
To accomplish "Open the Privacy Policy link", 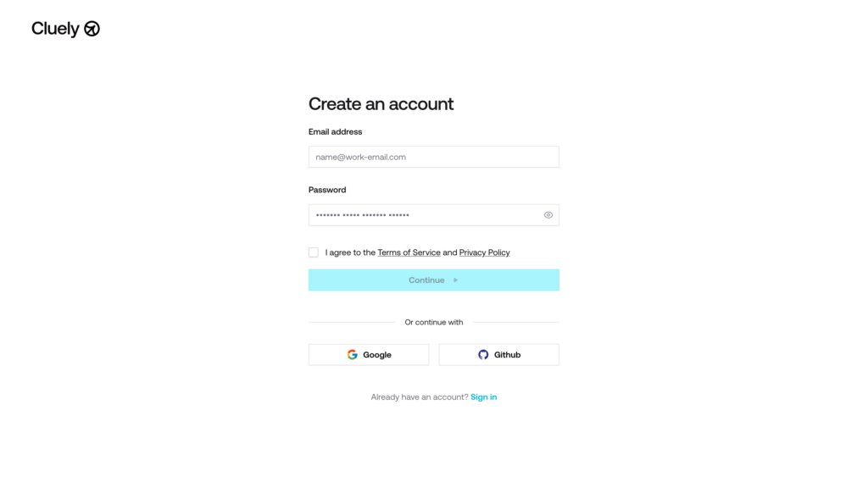I will [x=484, y=252].
